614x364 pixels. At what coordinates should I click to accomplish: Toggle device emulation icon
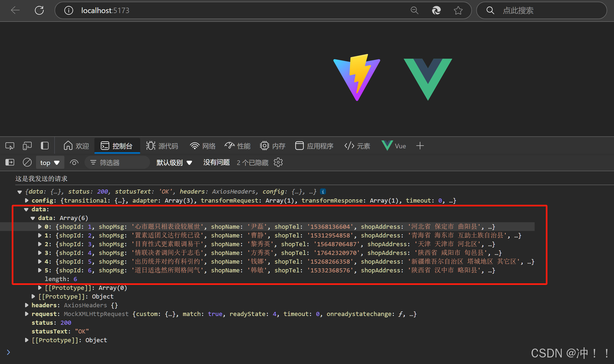27,146
